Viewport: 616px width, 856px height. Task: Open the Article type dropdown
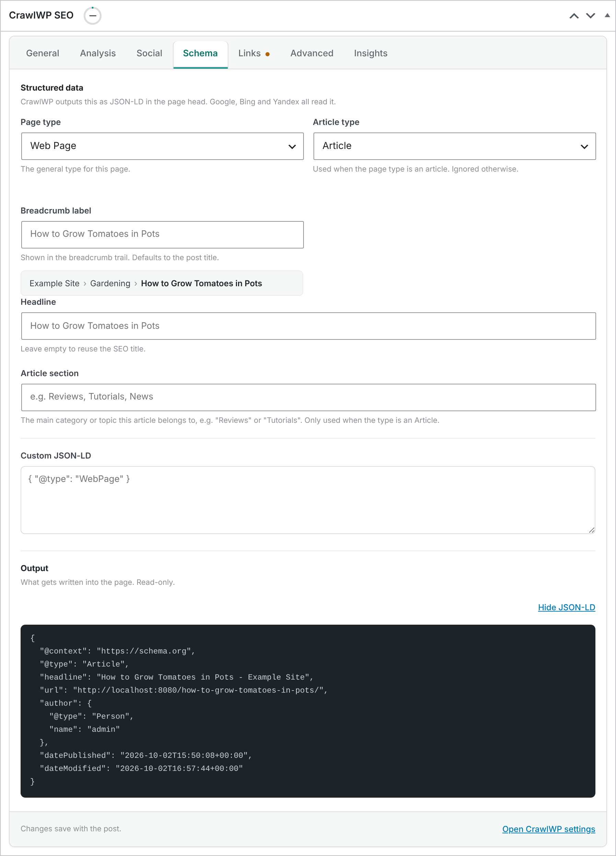tap(454, 146)
